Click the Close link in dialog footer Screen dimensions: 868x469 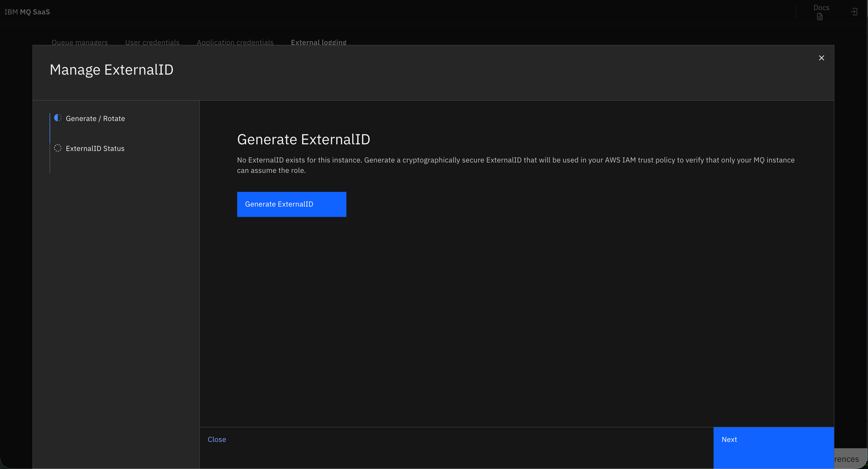tap(217, 439)
